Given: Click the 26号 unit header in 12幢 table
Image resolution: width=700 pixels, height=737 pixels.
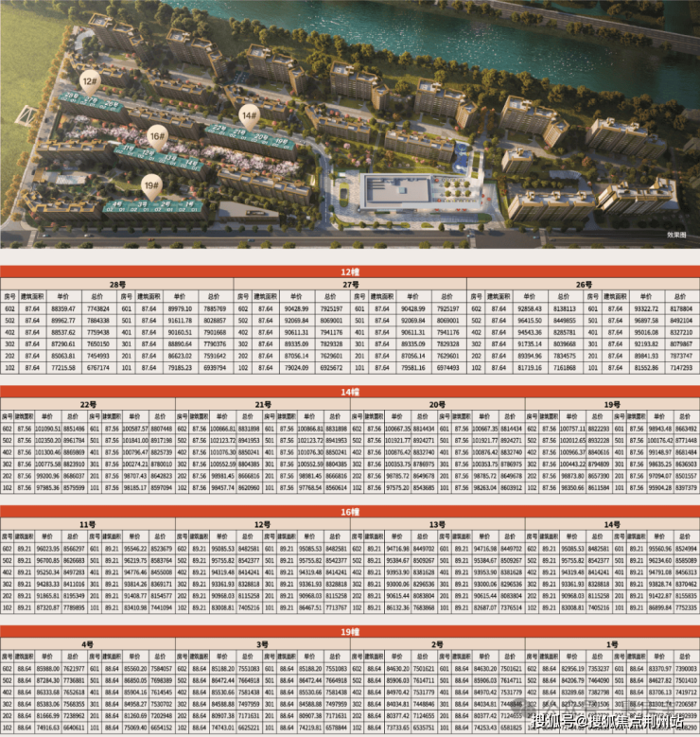Looking at the screenshot, I should [x=583, y=284].
